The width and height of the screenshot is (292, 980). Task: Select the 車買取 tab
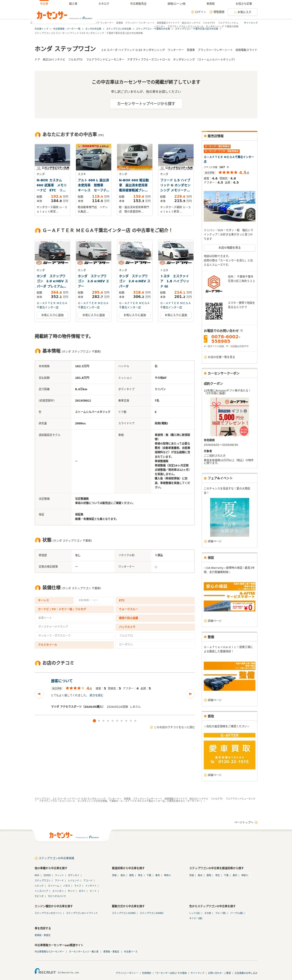point(210,3)
